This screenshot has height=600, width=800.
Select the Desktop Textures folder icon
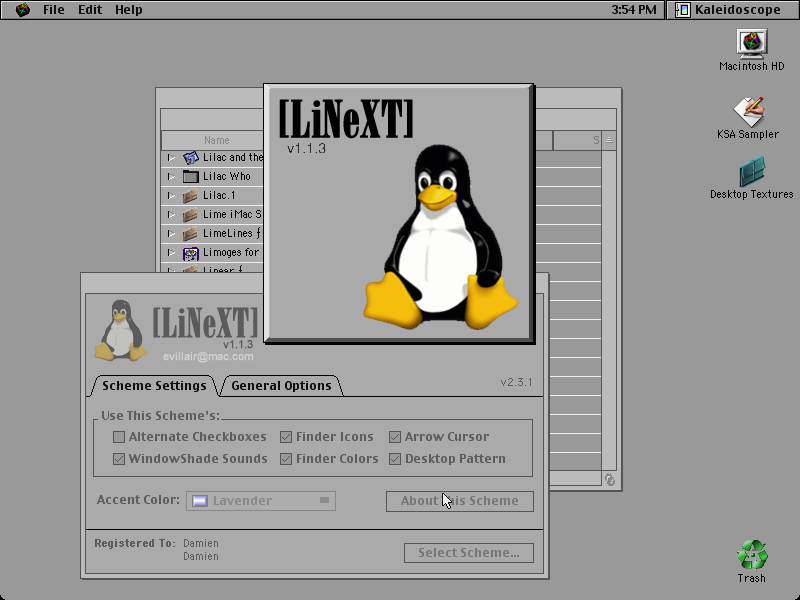coord(752,171)
